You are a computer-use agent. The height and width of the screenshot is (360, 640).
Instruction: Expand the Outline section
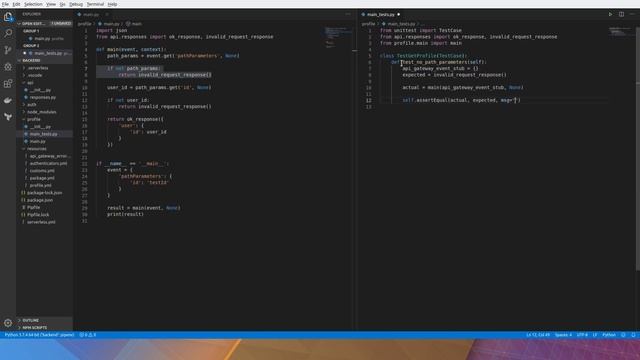pos(44,320)
